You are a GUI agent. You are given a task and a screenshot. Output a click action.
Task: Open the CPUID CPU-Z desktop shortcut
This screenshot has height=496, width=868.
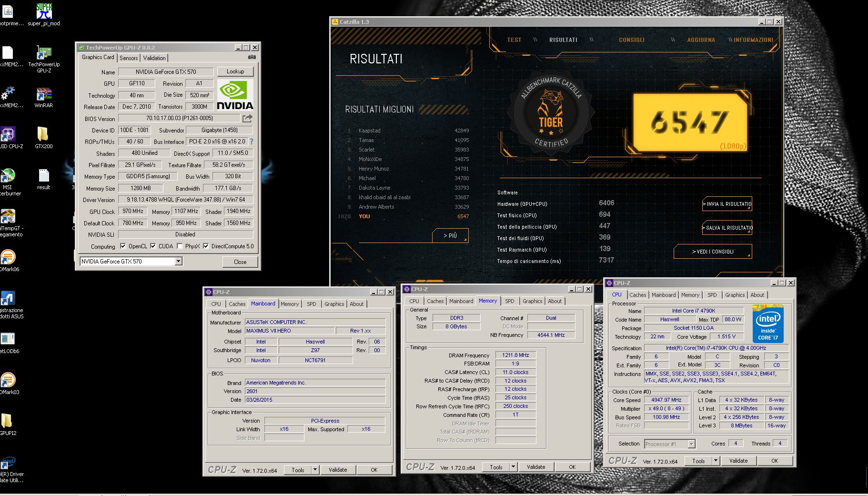[9, 138]
